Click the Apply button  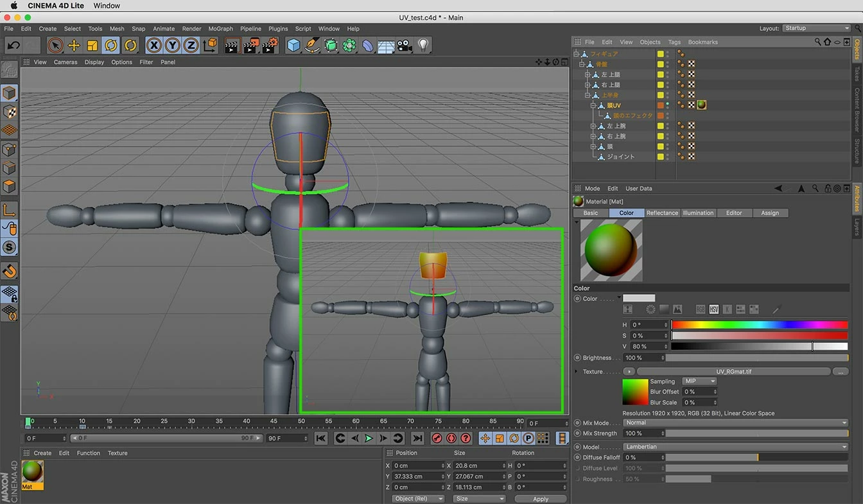541,499
